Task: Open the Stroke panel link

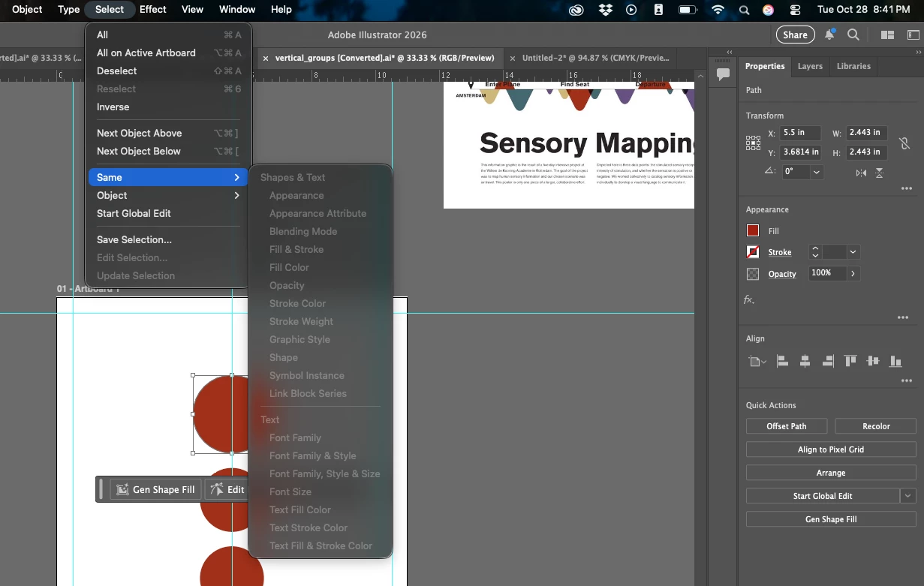Action: pos(780,253)
